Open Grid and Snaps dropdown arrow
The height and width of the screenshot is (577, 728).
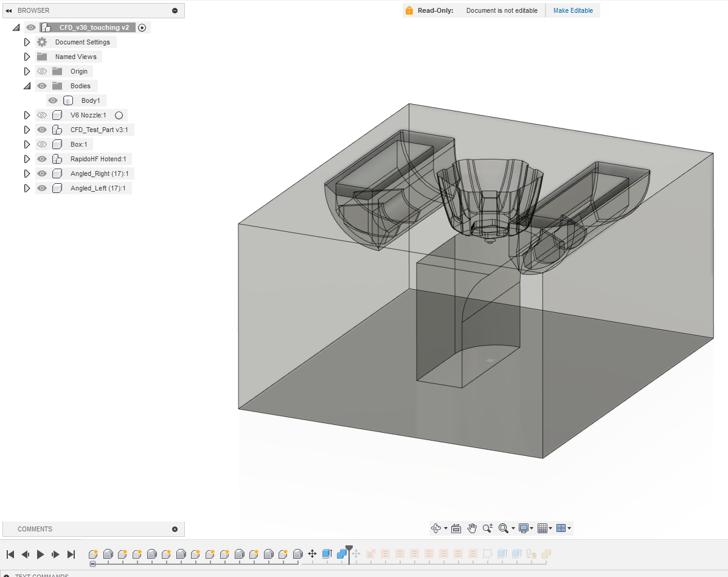tap(550, 528)
